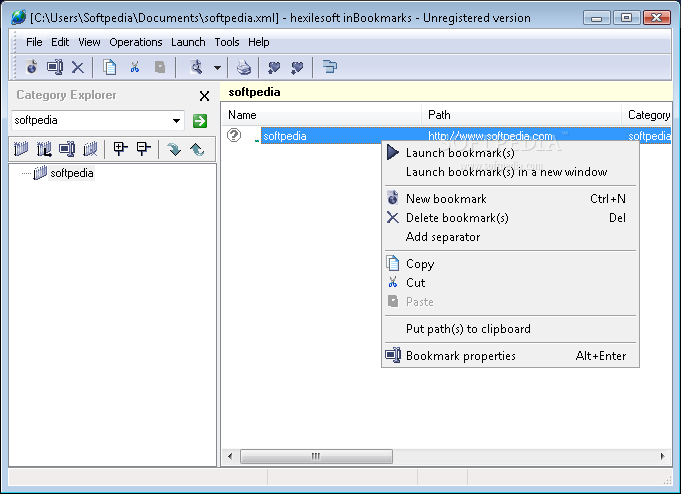
Task: Click the horizontal scrollbar thumb
Action: click(316, 456)
